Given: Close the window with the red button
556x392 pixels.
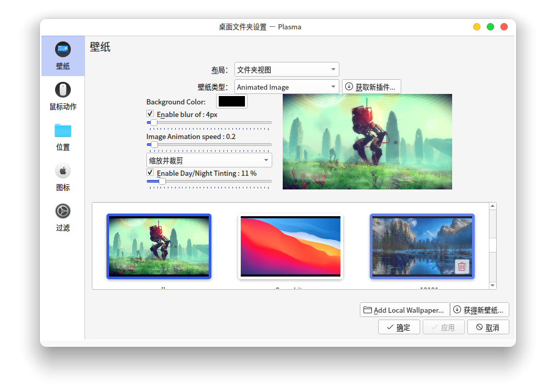Looking at the screenshot, I should [x=504, y=27].
